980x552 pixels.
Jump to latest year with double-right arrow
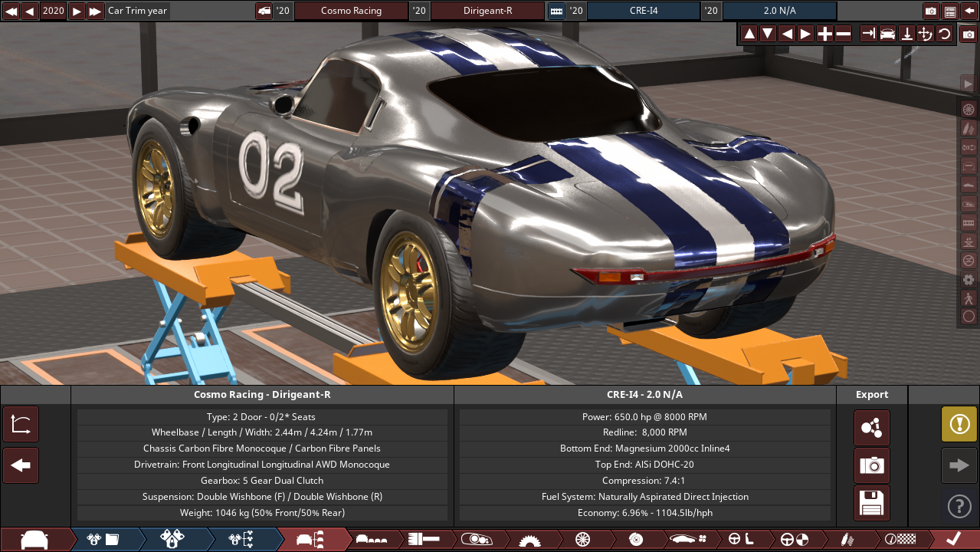coord(96,11)
